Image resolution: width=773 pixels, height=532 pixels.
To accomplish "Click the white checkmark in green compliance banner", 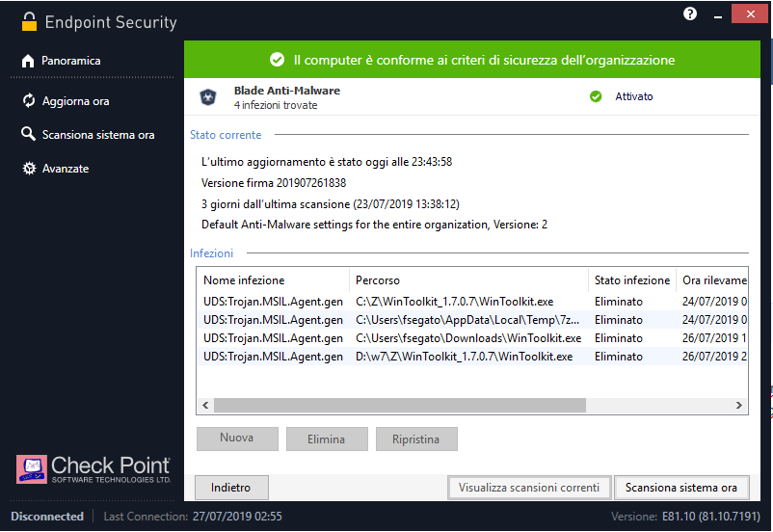I will pos(277,60).
